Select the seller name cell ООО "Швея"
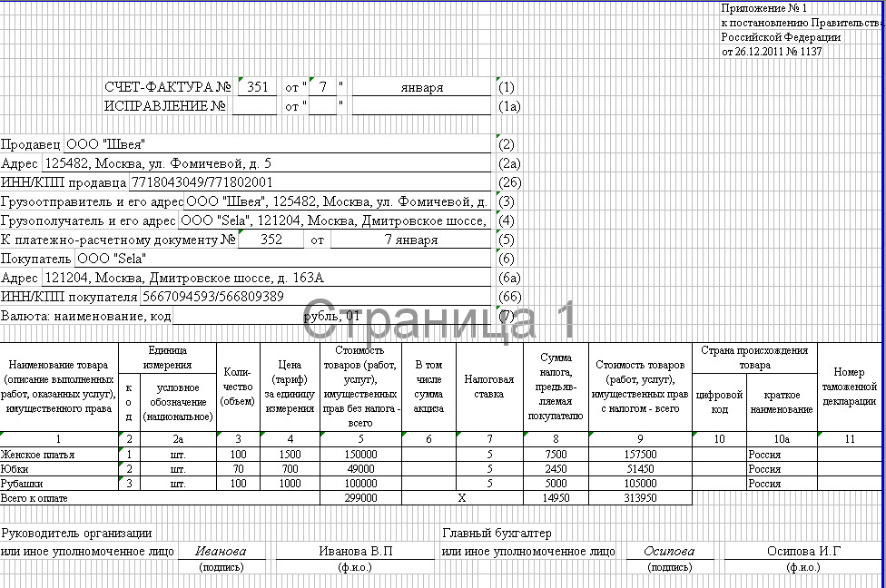 pos(278,144)
